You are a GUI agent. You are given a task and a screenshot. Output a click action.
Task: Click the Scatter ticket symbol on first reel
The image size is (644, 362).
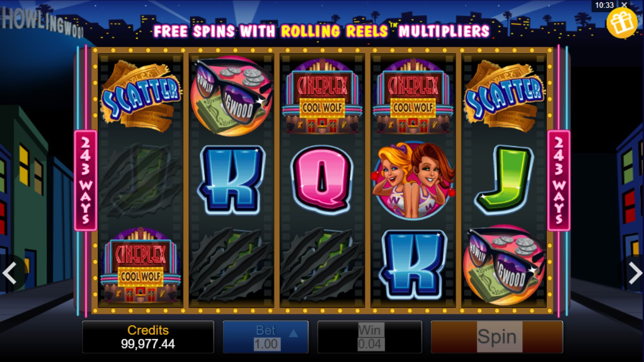click(141, 96)
